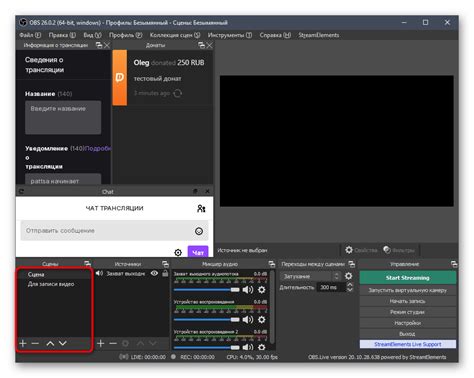Undock the Переходы между сценами panel

tap(352, 264)
